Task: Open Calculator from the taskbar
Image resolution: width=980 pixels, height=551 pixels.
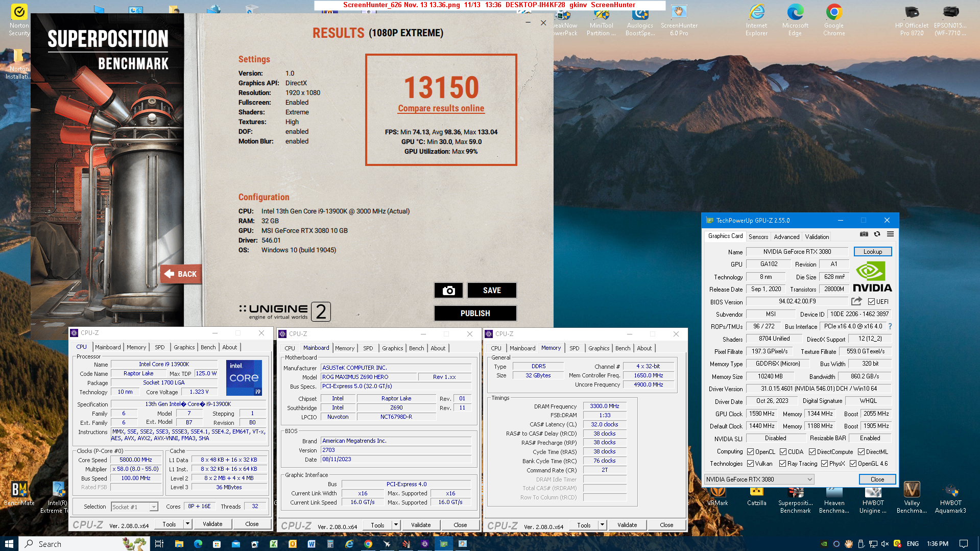Action: tap(330, 544)
